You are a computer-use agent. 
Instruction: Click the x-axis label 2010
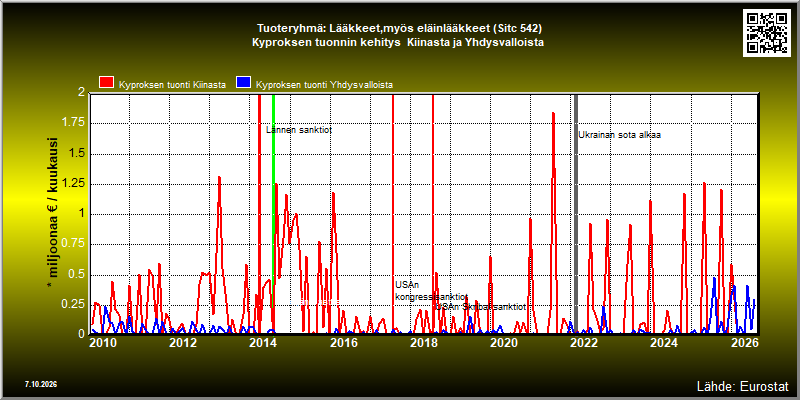(102, 342)
